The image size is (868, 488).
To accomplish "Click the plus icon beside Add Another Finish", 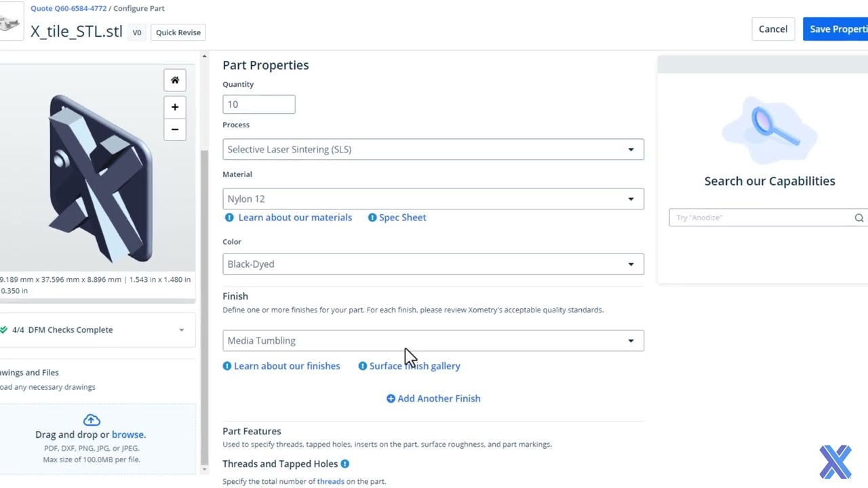I will point(391,399).
